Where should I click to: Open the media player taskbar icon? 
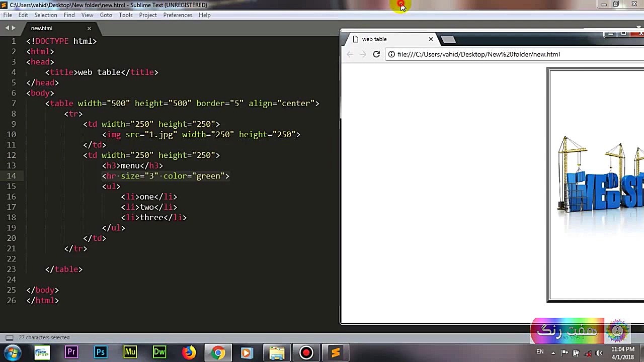click(247, 352)
